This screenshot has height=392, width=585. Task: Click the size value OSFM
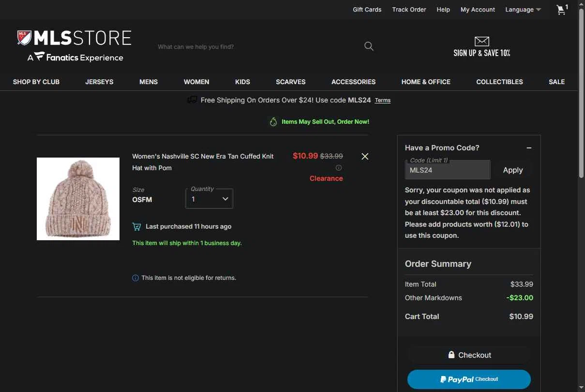coord(142,200)
